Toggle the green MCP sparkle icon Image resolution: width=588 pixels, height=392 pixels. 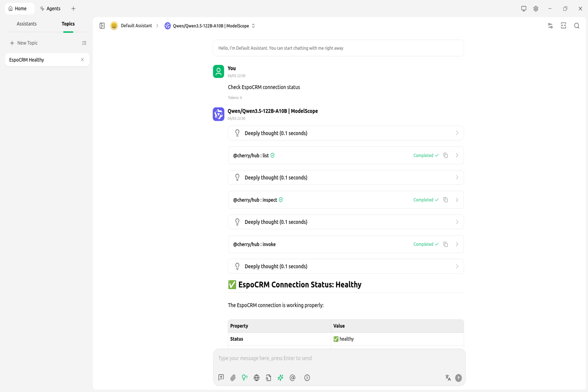(280, 378)
